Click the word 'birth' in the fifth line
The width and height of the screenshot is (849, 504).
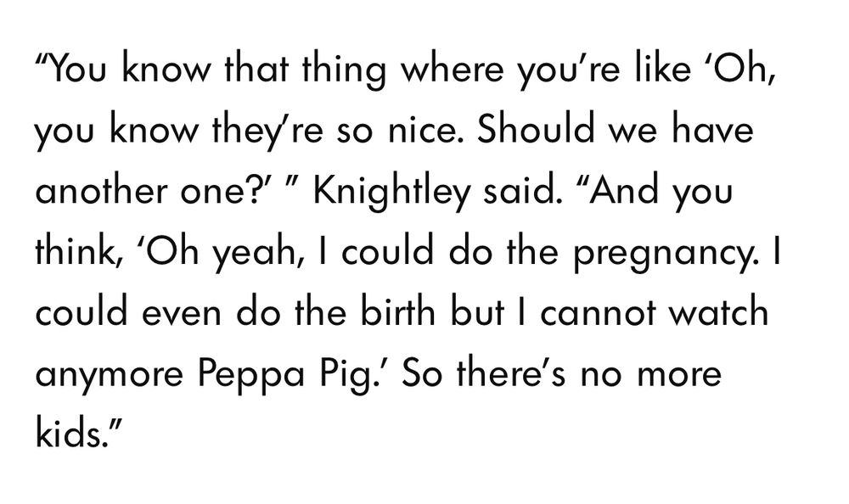[x=398, y=312]
